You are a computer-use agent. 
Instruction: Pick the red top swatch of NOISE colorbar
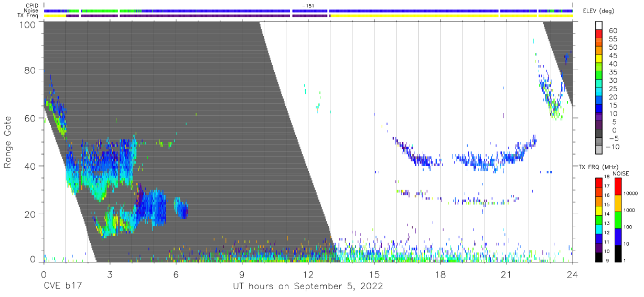coord(617,186)
